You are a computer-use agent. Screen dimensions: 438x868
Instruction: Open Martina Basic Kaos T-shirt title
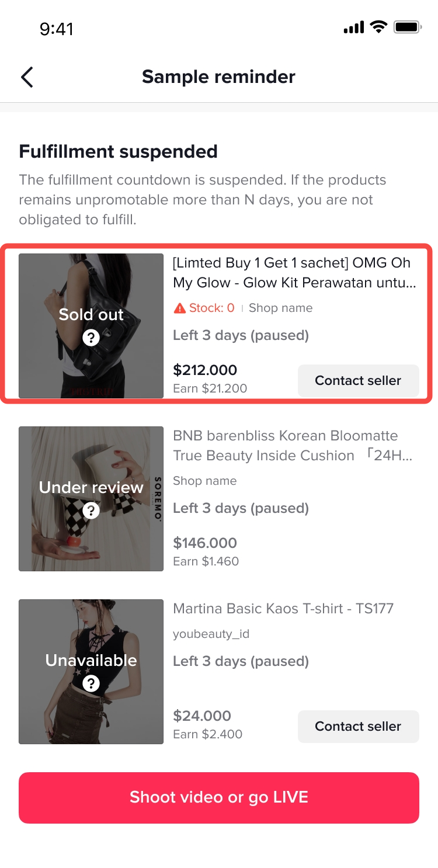pos(283,609)
